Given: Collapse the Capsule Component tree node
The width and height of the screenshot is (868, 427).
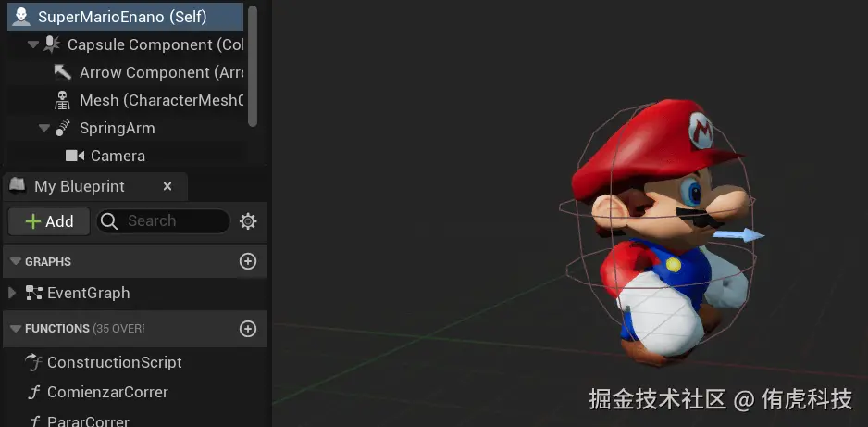Looking at the screenshot, I should click(33, 44).
